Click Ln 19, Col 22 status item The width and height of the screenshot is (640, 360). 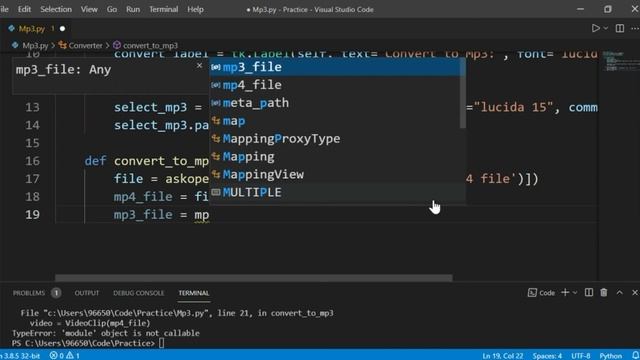pyautogui.click(x=502, y=356)
